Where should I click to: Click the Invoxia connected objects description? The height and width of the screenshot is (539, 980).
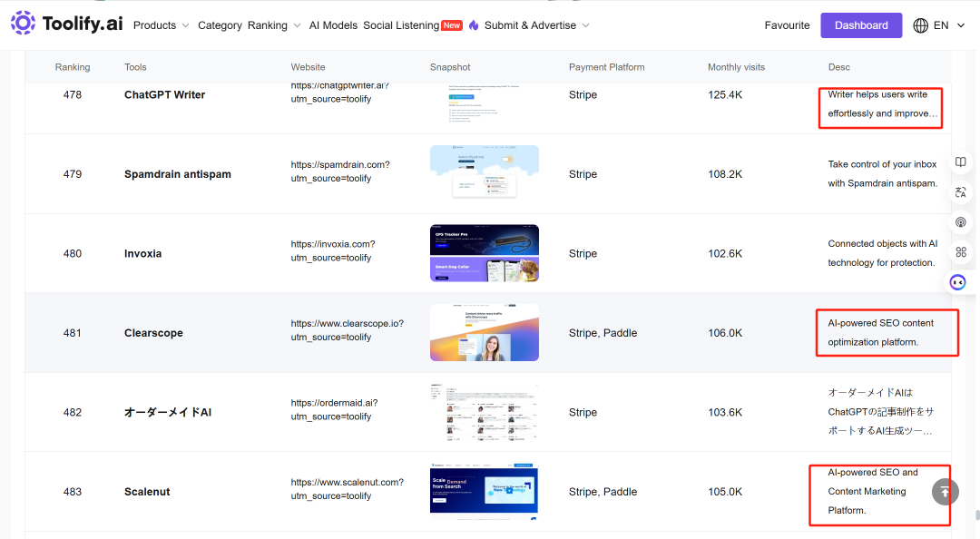click(x=883, y=253)
